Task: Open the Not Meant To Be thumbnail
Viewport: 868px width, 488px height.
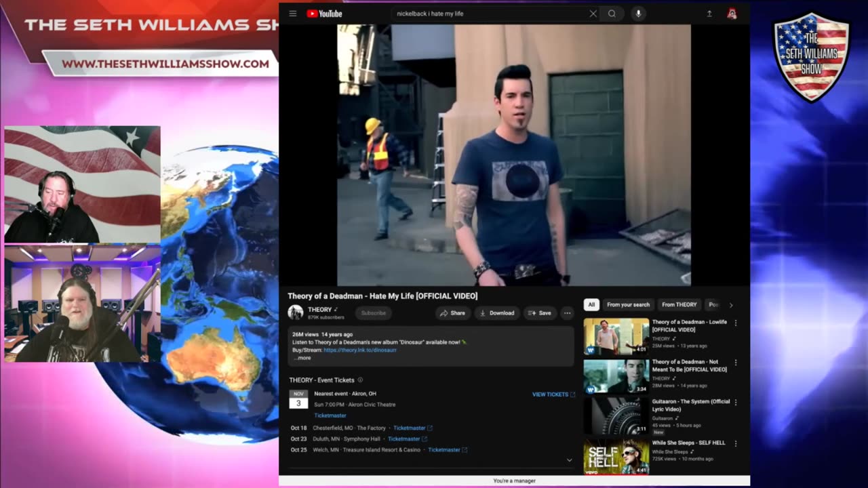Action: (x=616, y=376)
